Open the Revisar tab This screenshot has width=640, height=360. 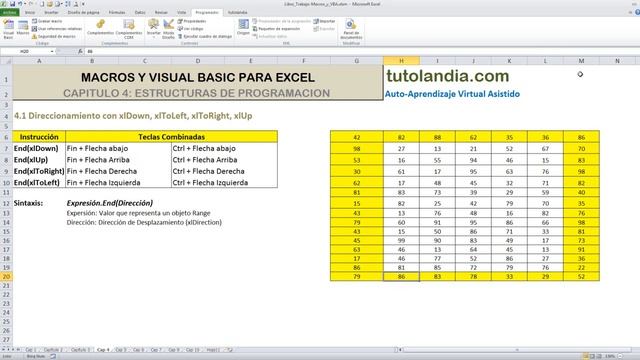click(161, 13)
